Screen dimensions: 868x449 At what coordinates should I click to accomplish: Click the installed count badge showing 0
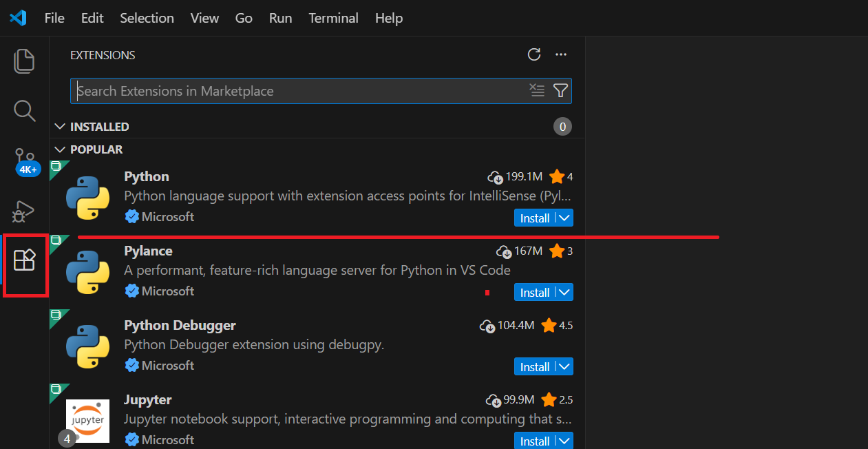[562, 127]
